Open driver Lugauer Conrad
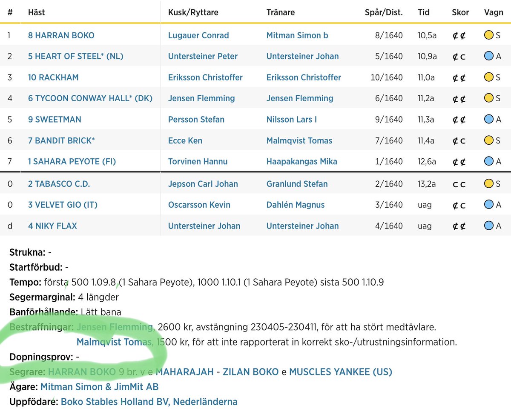The width and height of the screenshot is (511, 420). coord(198,35)
